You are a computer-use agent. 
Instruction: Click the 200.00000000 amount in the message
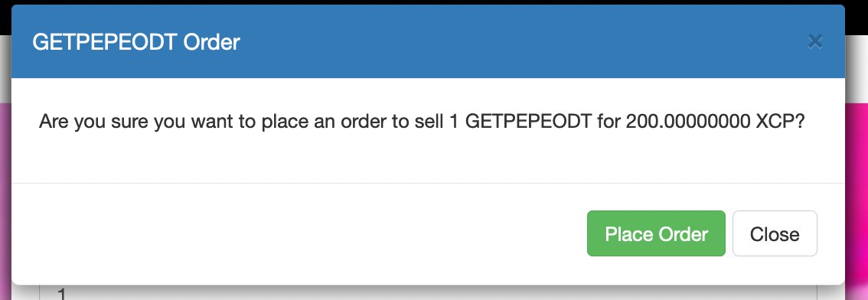tap(688, 121)
